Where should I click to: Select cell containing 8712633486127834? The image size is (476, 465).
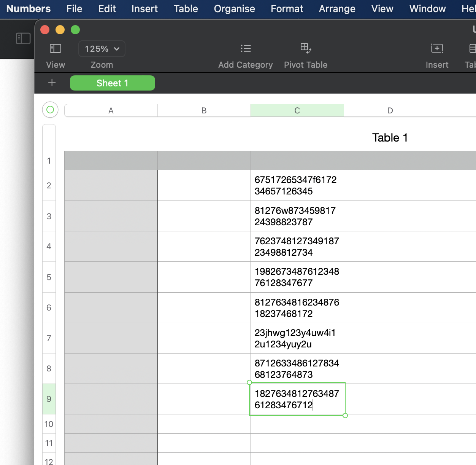(297, 369)
